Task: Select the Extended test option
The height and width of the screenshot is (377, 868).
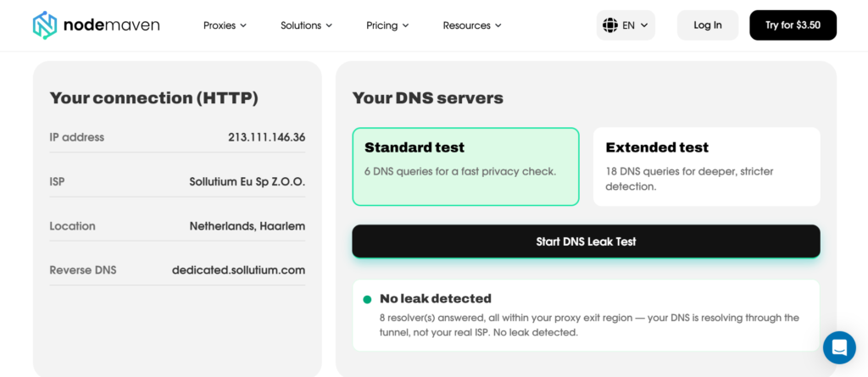Action: (706, 167)
